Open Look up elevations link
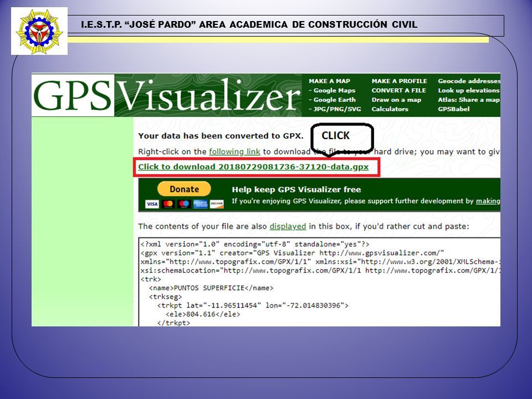Image resolution: width=532 pixels, height=399 pixels. pyautogui.click(x=469, y=90)
